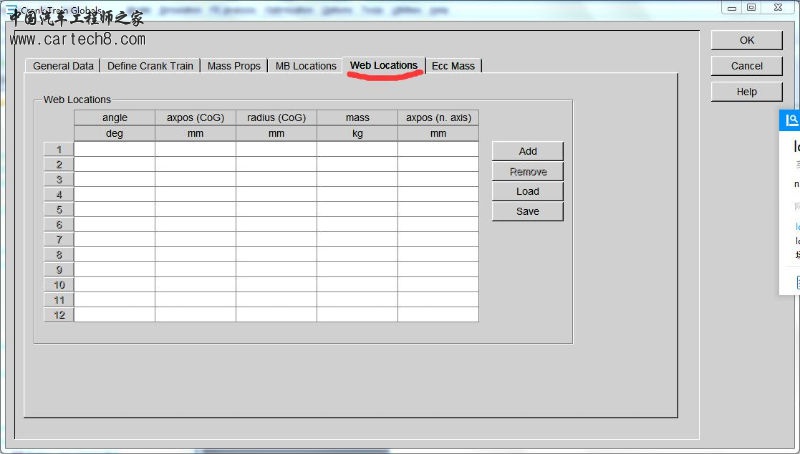Image resolution: width=800 pixels, height=454 pixels.
Task: Click the mass cell in row 3
Action: [x=356, y=179]
